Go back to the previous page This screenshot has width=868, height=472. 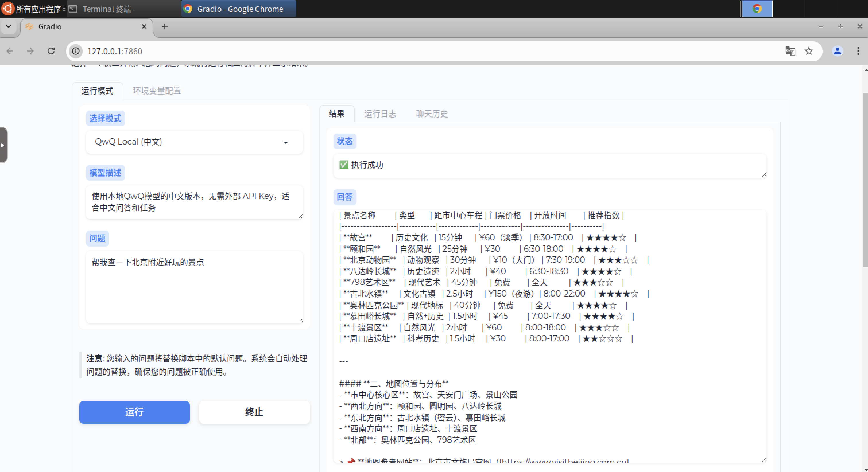click(x=10, y=51)
